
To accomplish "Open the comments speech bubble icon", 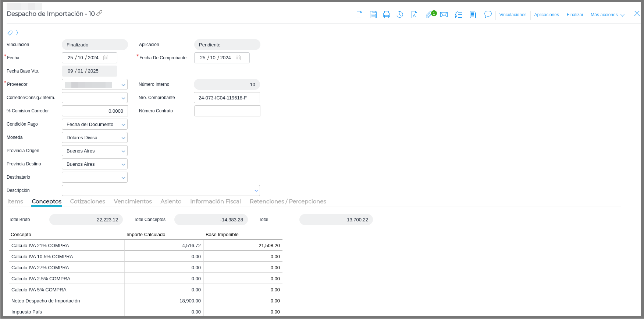I will coord(488,14).
